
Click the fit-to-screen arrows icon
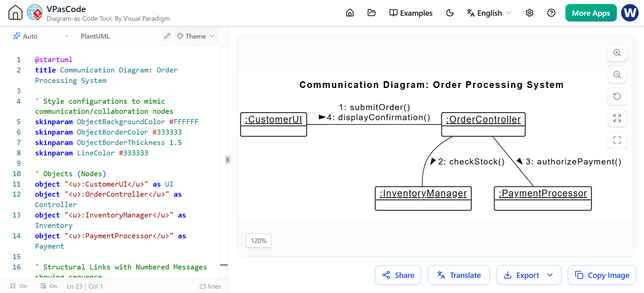(617, 118)
